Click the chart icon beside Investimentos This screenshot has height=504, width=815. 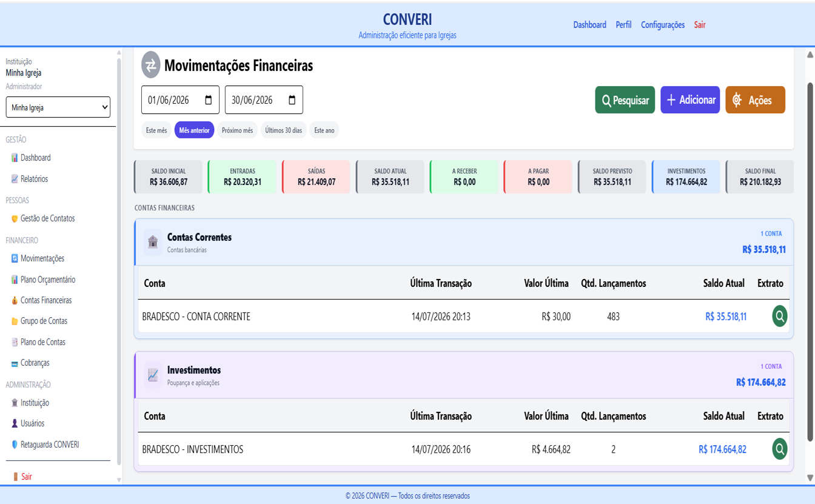click(153, 375)
